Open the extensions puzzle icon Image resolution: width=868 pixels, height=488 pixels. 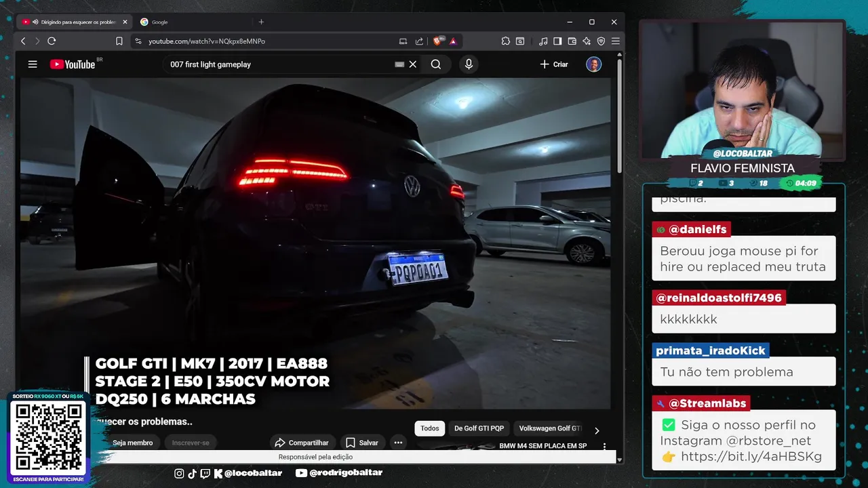tap(506, 41)
